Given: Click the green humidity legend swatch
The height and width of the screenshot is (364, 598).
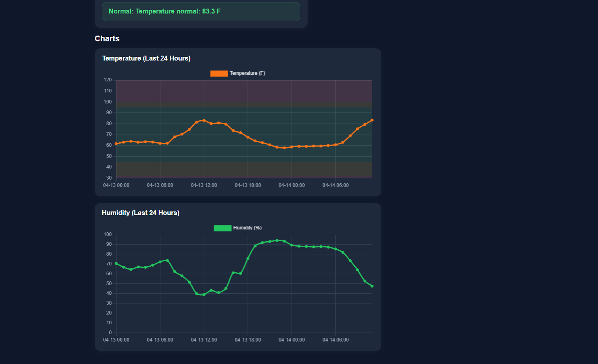Looking at the screenshot, I should click(x=222, y=228).
